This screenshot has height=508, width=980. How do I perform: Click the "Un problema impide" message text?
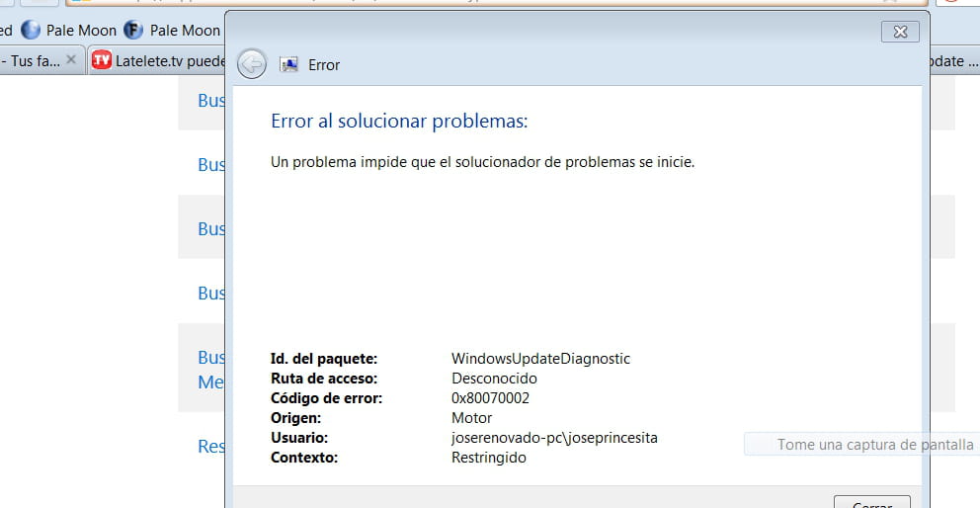(x=482, y=162)
